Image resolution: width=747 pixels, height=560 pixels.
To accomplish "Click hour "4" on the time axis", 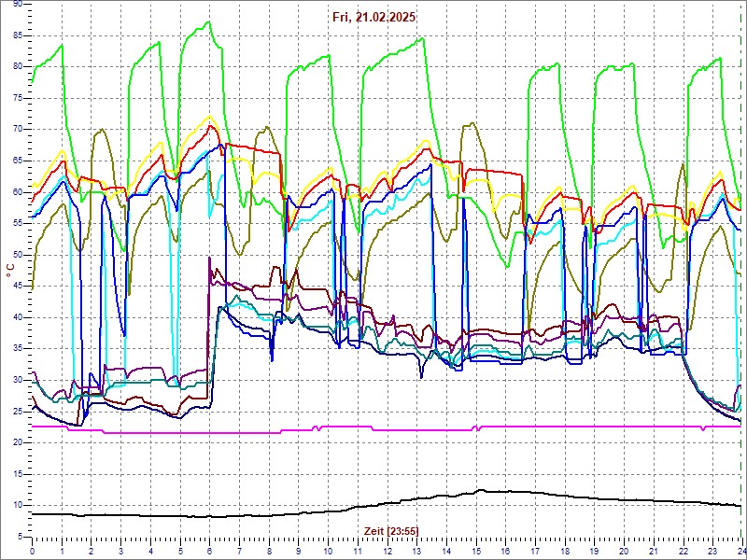I will [150, 551].
